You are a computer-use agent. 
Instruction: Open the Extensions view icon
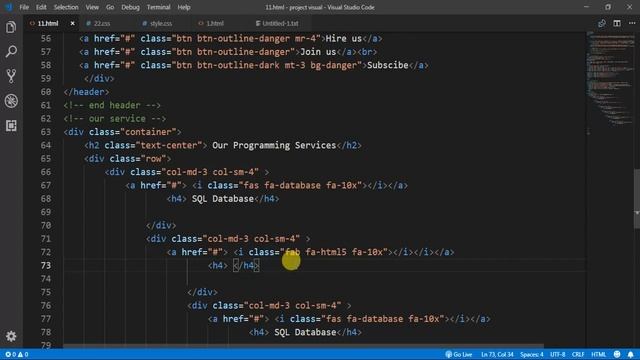(x=11, y=125)
